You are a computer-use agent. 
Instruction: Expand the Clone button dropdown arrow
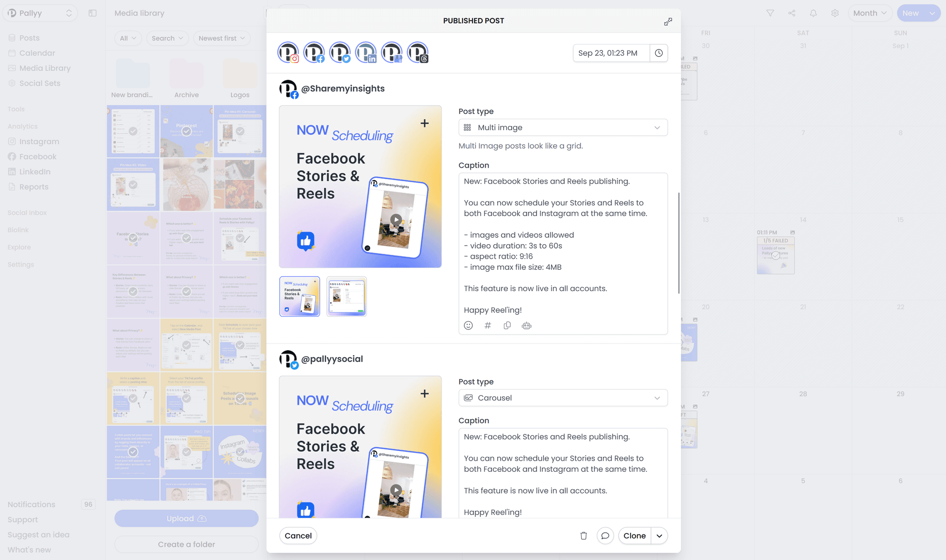pos(659,535)
